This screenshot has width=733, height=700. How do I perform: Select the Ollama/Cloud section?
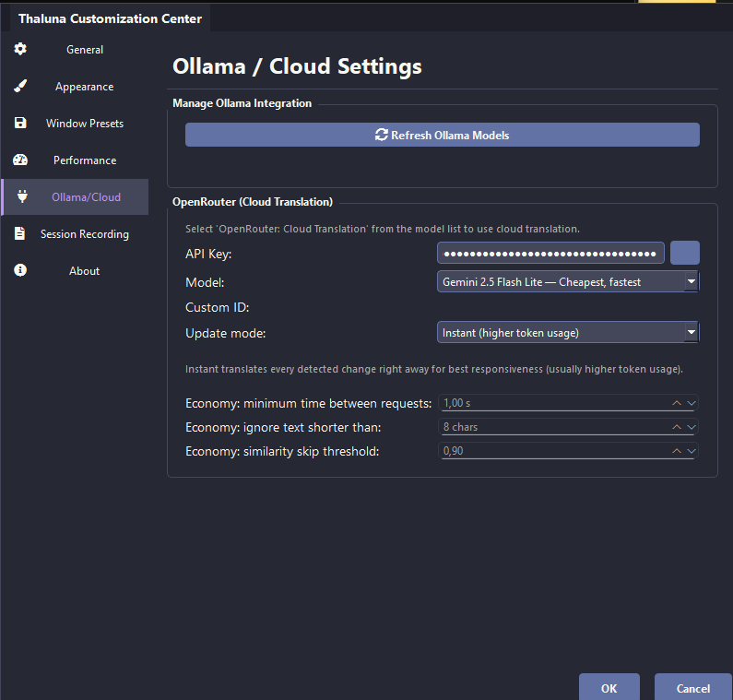(x=75, y=196)
